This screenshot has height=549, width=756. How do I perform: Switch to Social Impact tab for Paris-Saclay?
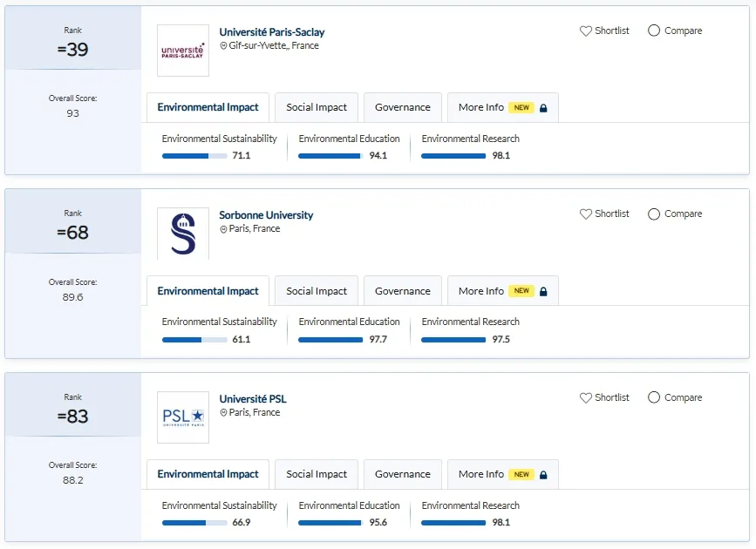pyautogui.click(x=317, y=107)
